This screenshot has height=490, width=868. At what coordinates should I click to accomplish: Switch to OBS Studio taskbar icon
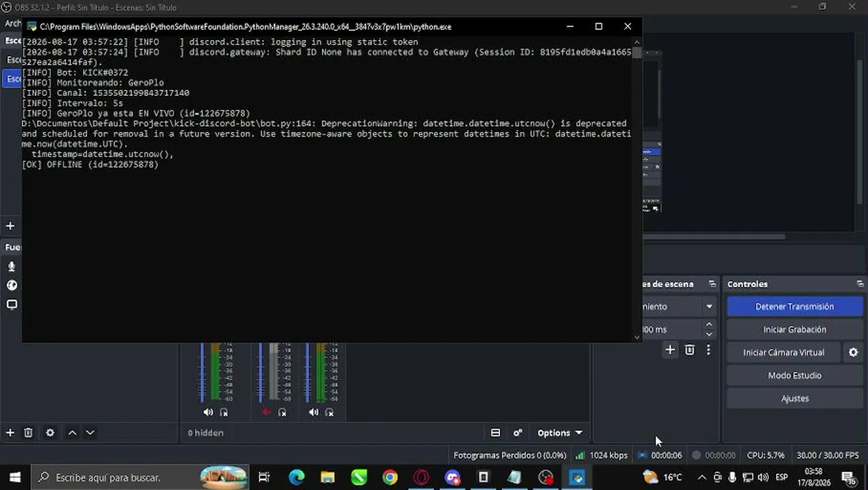[x=546, y=478]
